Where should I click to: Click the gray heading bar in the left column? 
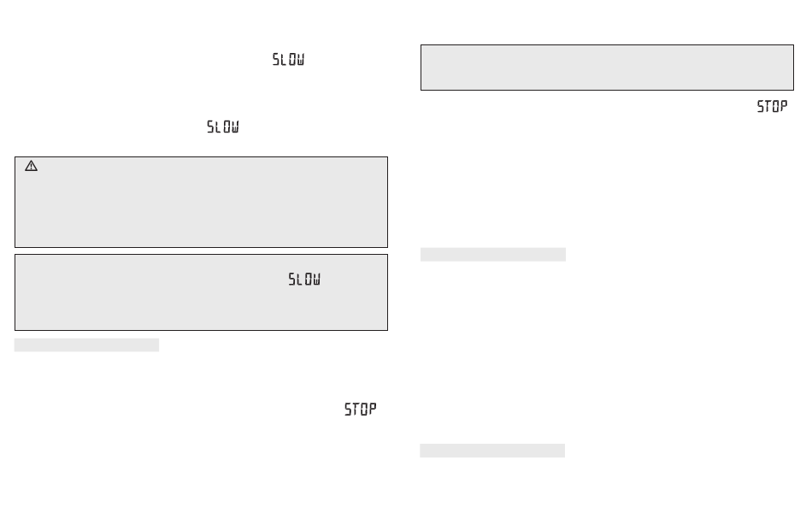[86, 345]
